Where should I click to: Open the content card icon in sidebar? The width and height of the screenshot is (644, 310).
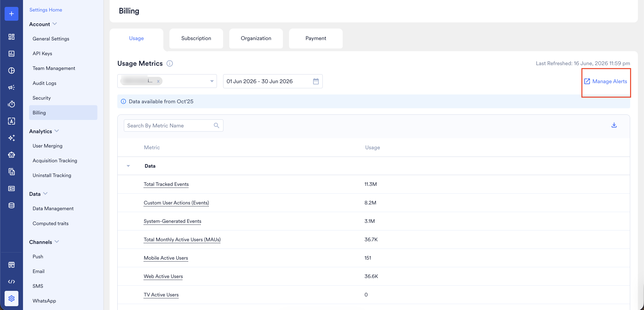pyautogui.click(x=11, y=189)
